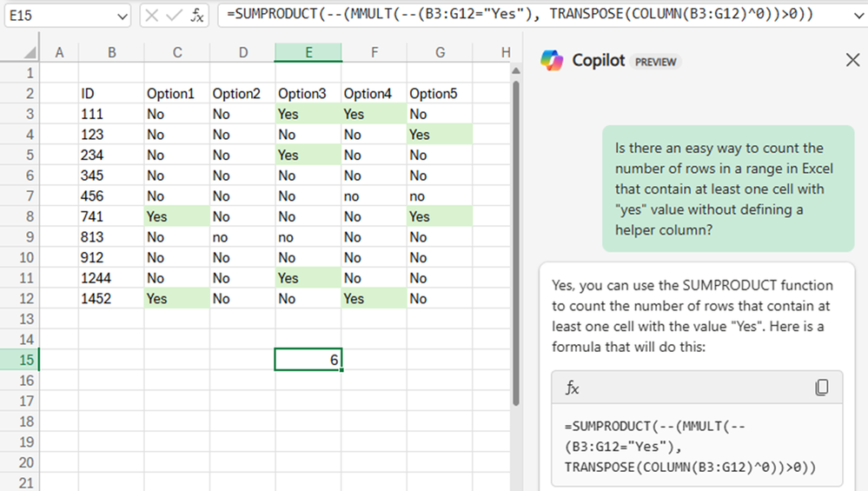The height and width of the screenshot is (491, 868).
Task: Click the cell with ID 111
Action: (x=111, y=114)
